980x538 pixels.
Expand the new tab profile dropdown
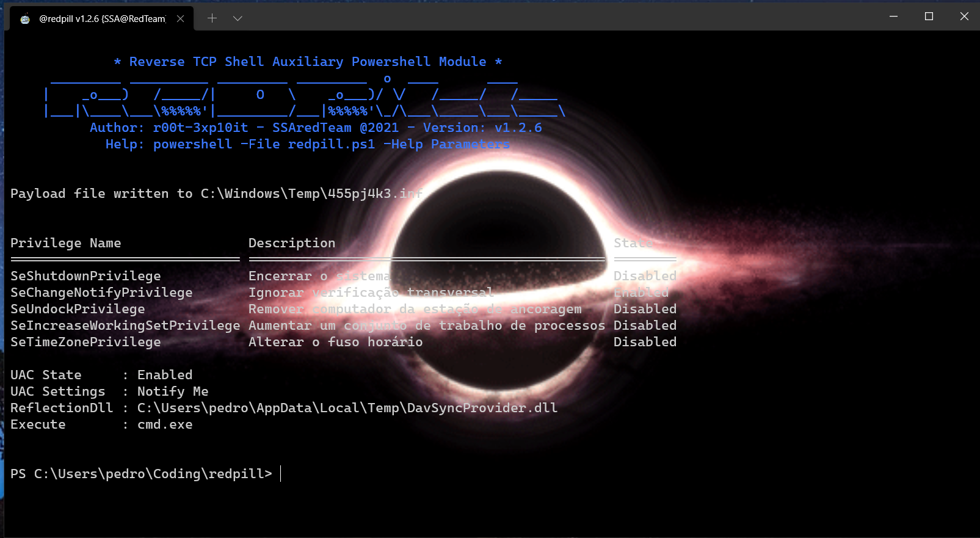click(x=238, y=18)
